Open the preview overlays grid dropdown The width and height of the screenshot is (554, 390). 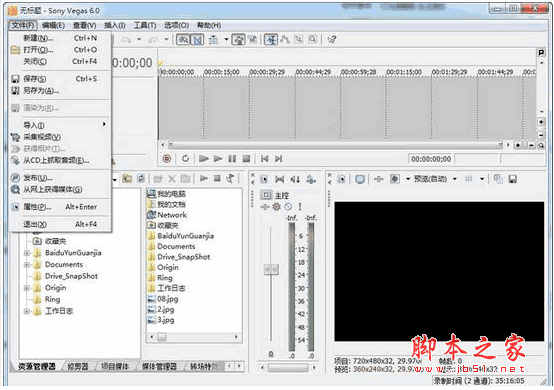482,179
